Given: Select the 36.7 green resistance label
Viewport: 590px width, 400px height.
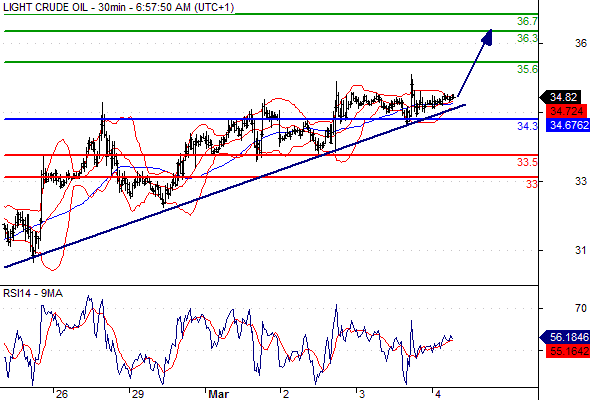Looking at the screenshot, I should 527,21.
